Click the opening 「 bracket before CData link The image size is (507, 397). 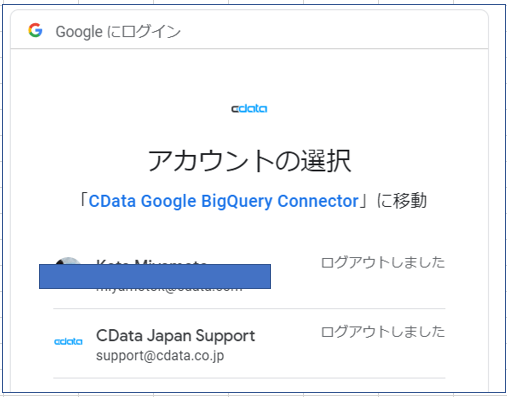[83, 201]
